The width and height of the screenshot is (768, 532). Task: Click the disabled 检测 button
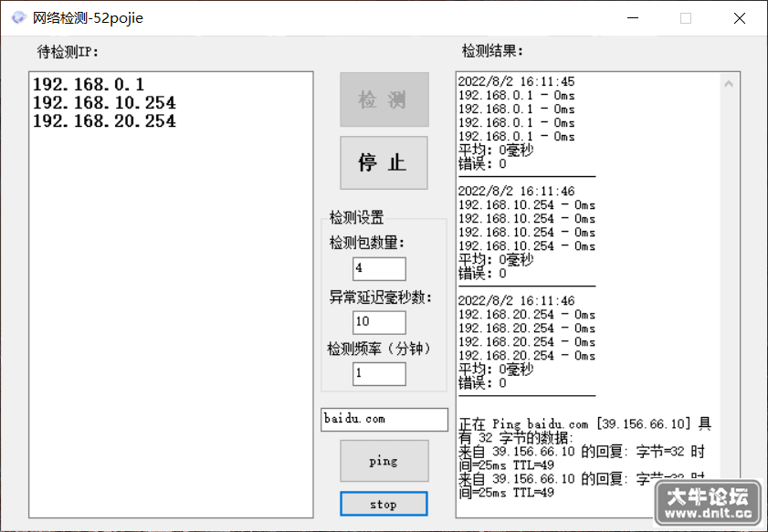pos(384,99)
